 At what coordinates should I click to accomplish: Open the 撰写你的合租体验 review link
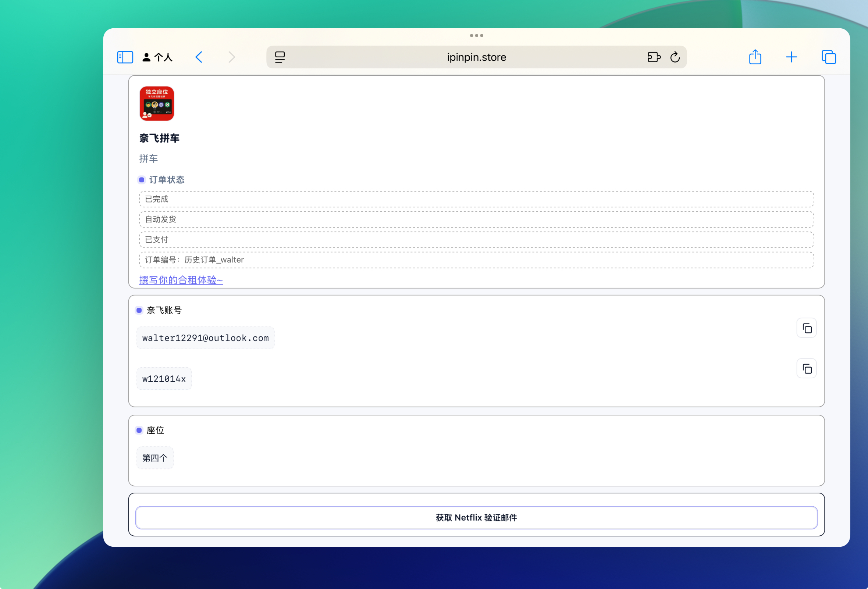(x=181, y=280)
